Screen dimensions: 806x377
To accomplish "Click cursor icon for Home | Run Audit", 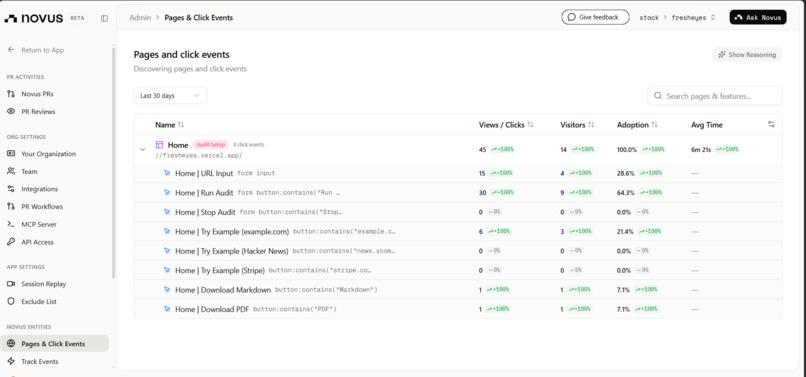I will (x=167, y=192).
